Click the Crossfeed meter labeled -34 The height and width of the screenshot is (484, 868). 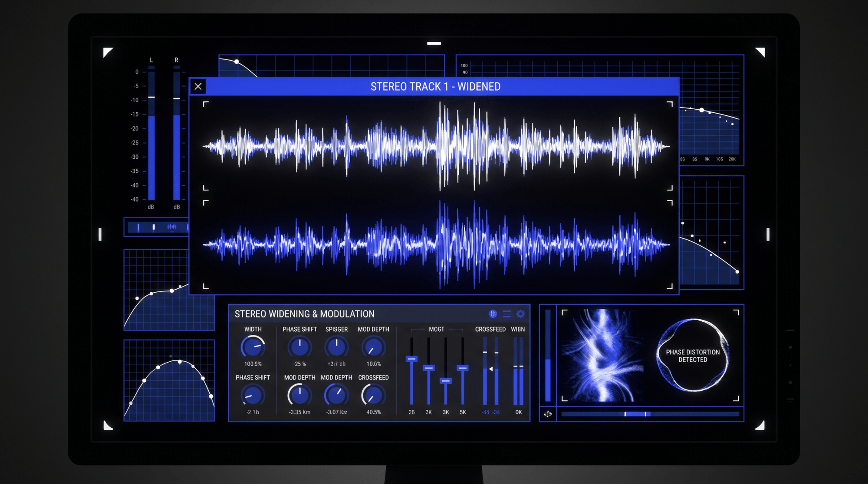click(x=496, y=371)
